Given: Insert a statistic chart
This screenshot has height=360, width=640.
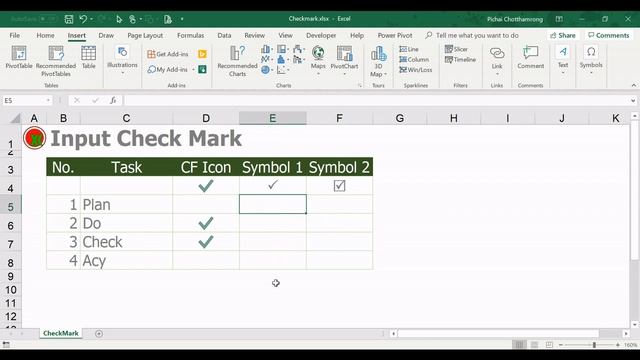Looking at the screenshot, I should 282,60.
